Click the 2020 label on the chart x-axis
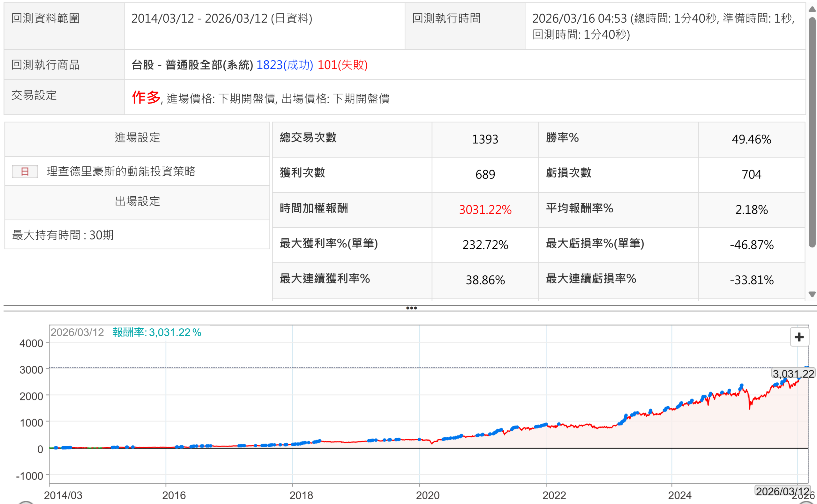Image resolution: width=817 pixels, height=504 pixels. click(427, 495)
